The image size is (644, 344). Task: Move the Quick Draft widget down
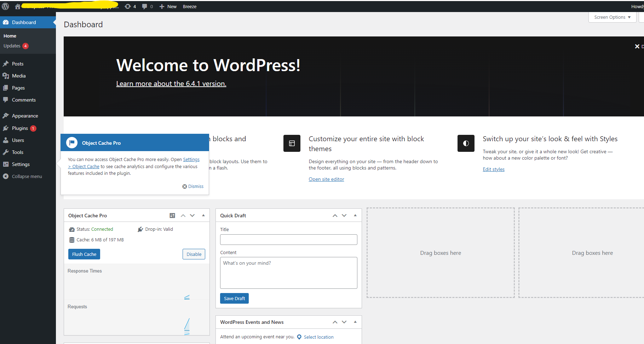coord(344,216)
